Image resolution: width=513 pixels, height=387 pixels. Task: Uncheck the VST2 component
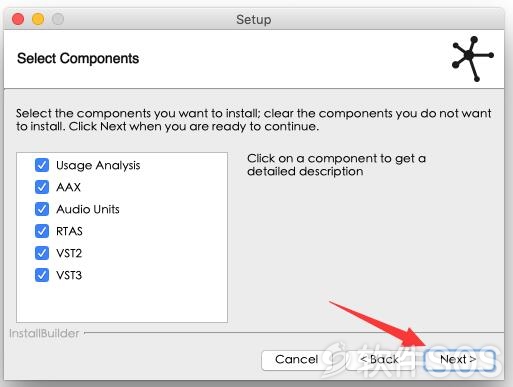pyautogui.click(x=42, y=253)
